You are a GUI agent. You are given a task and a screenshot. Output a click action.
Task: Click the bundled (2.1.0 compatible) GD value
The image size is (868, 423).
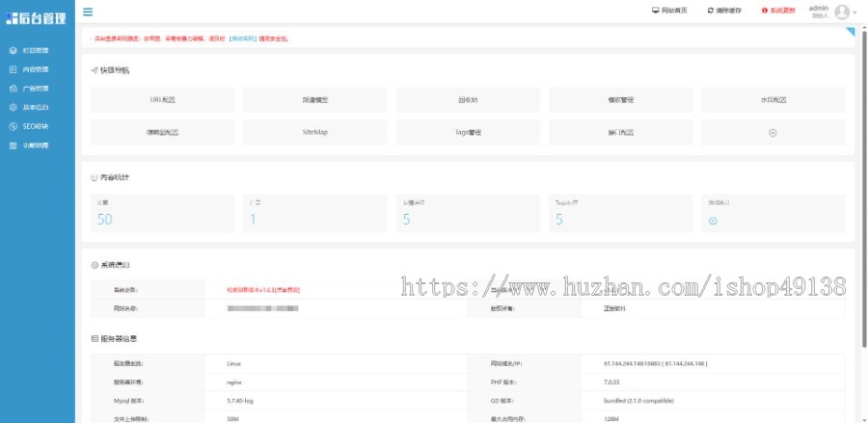click(x=638, y=401)
